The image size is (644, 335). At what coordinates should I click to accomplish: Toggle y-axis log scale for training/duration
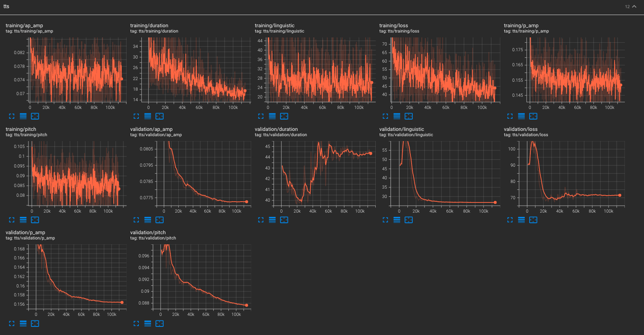point(148,116)
